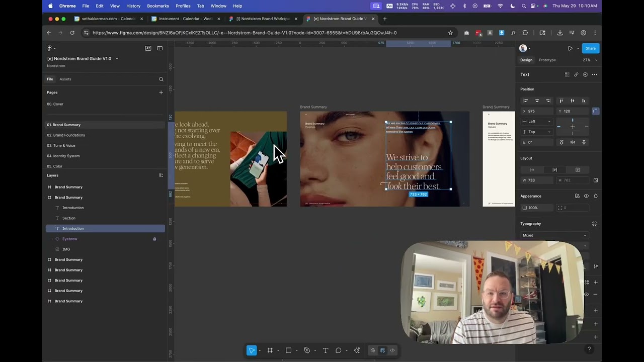Reload the page in Chrome

click(x=72, y=33)
